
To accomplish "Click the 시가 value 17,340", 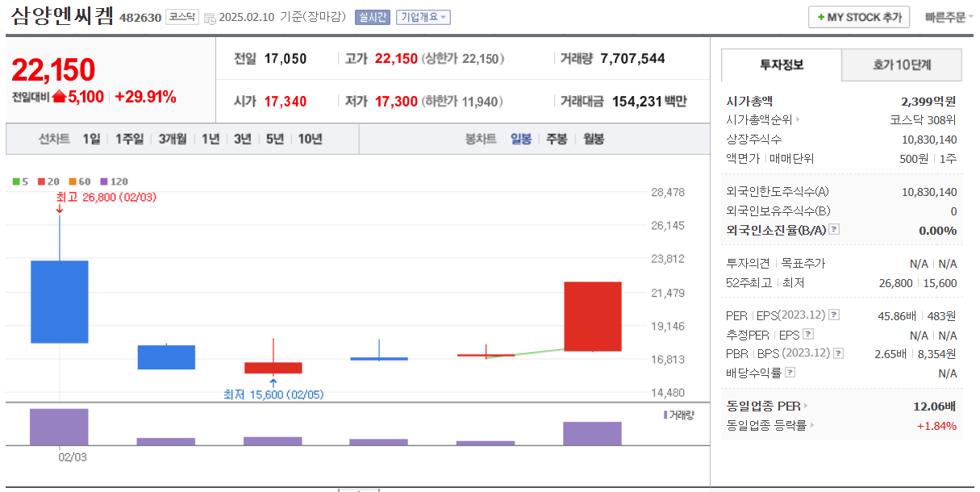I will pyautogui.click(x=286, y=101).
